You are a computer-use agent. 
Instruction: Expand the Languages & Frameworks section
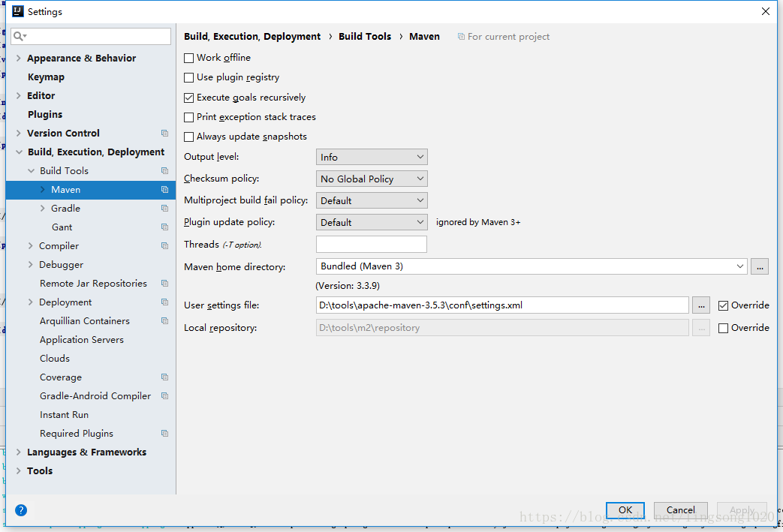click(x=19, y=452)
